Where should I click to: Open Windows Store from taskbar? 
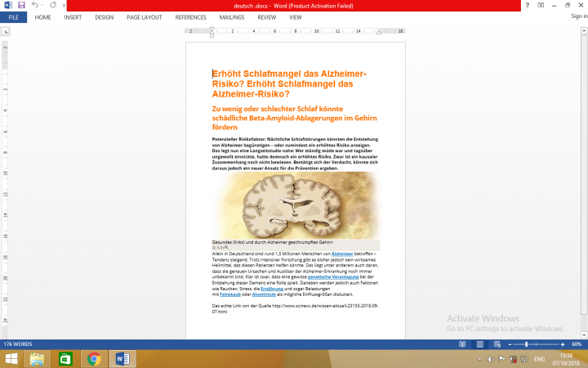click(65, 359)
